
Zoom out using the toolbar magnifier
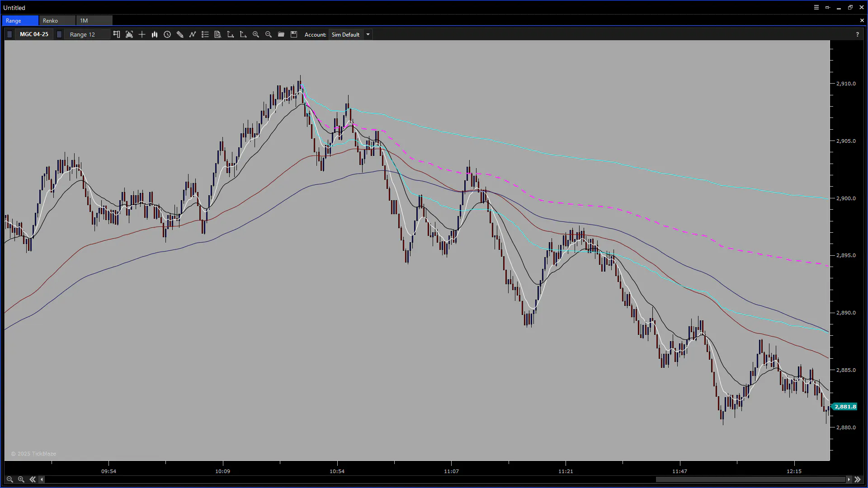click(x=269, y=34)
